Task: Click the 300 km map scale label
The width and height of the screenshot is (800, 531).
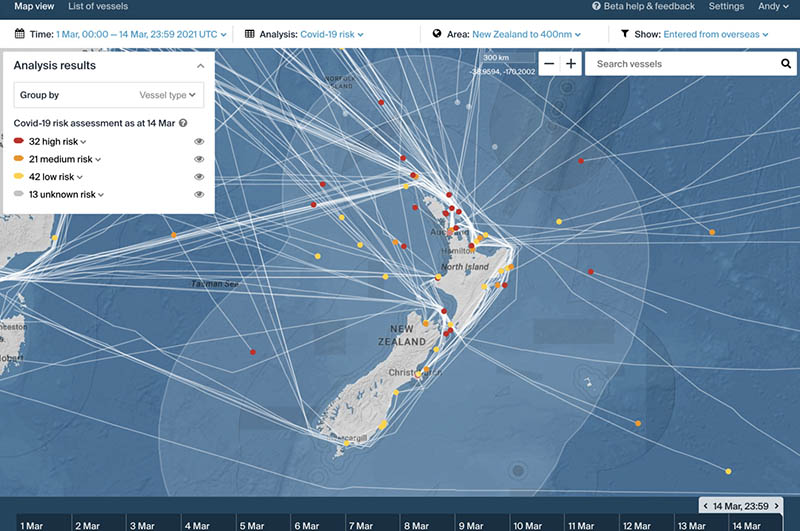Action: (x=496, y=58)
